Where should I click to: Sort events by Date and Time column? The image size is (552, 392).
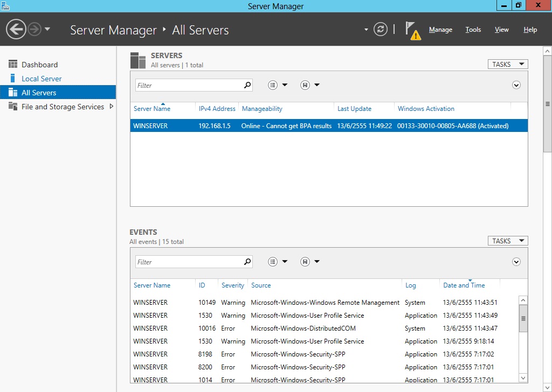[464, 285]
